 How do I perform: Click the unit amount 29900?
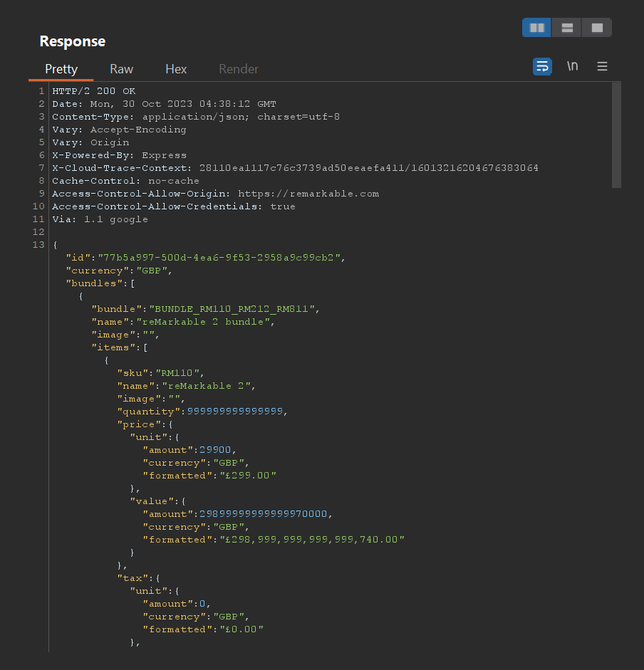click(x=215, y=450)
